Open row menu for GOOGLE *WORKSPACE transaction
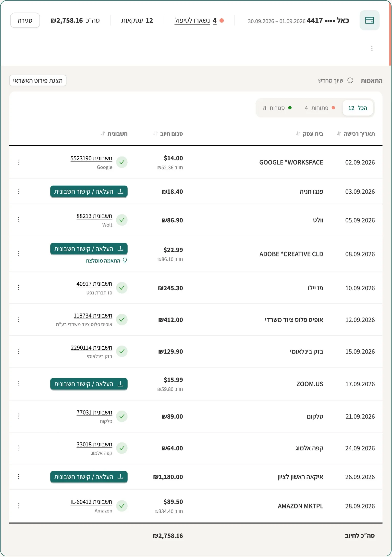This screenshot has width=392, height=557. [19, 162]
